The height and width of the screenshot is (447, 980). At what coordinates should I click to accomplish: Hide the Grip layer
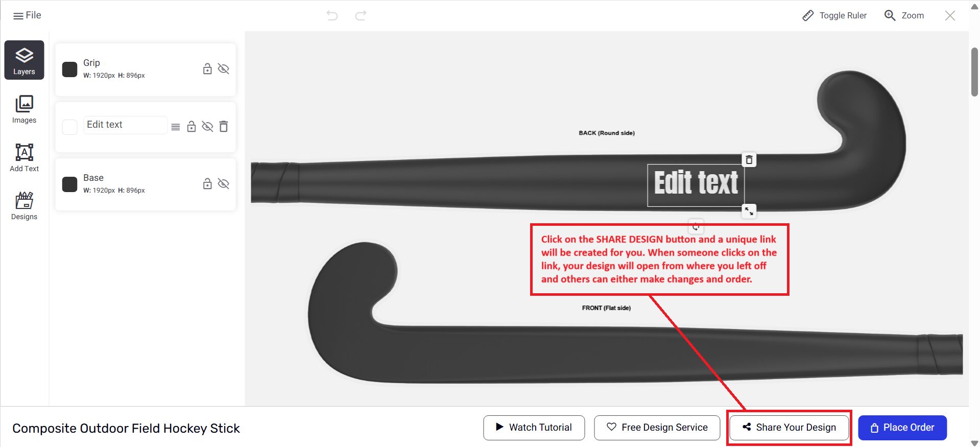(x=223, y=68)
